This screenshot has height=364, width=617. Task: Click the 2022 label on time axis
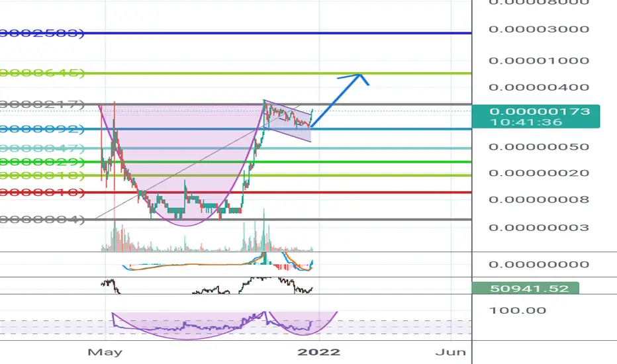[x=318, y=352]
